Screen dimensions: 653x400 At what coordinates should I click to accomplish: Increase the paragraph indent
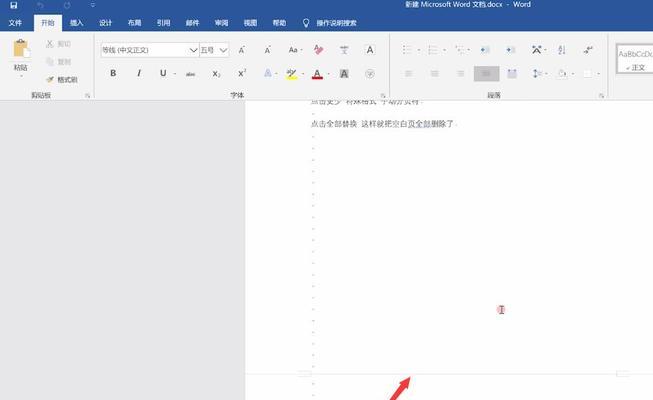click(511, 50)
